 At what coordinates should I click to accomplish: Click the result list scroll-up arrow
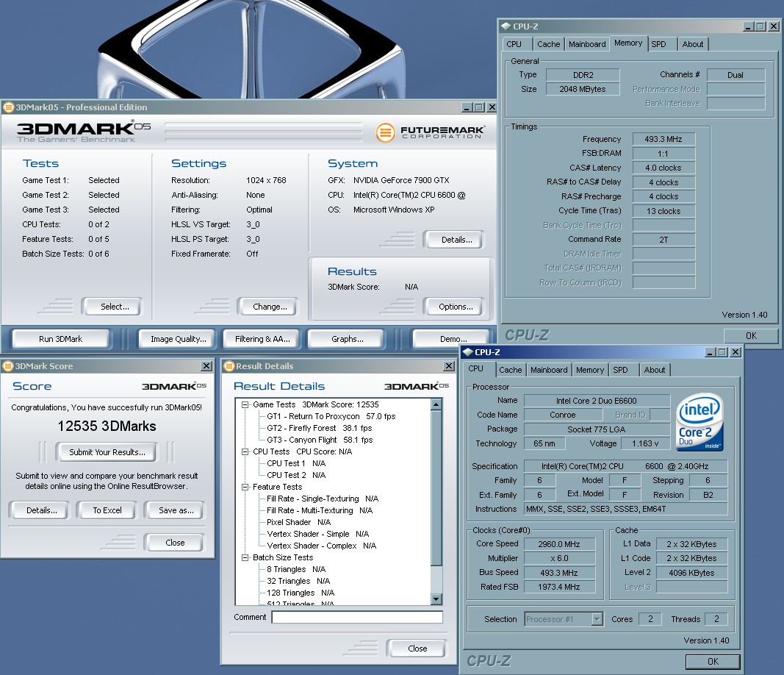pyautogui.click(x=436, y=404)
